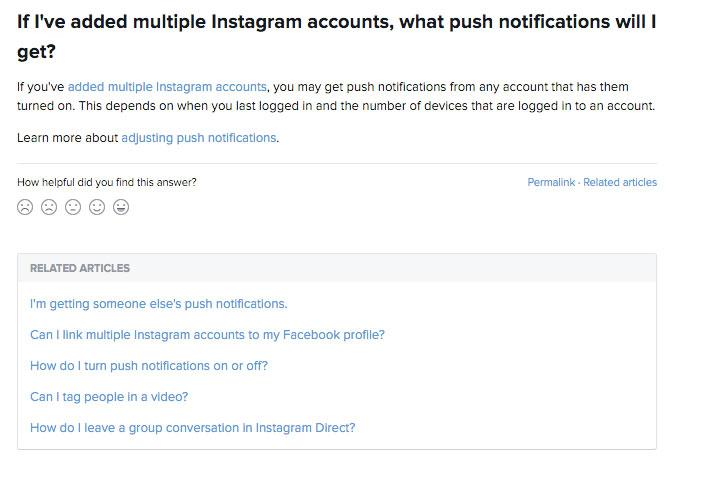
Task: Rate answer with the very sad face
Action: pos(25,207)
